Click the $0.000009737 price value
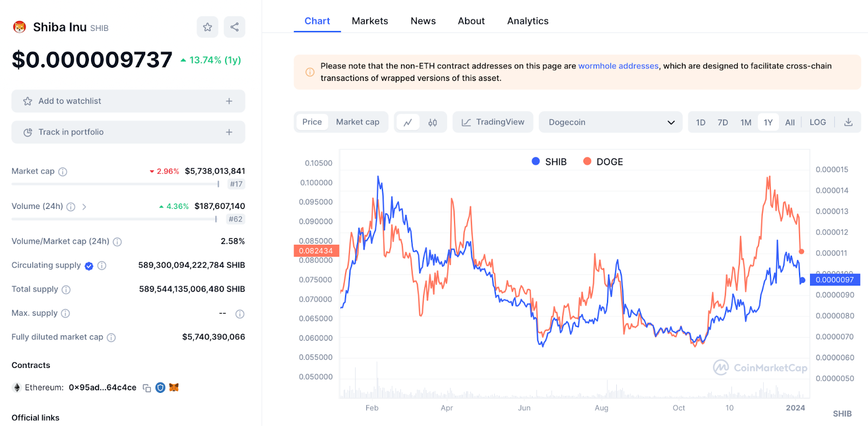Viewport: 868px width, 426px height. pyautogui.click(x=92, y=60)
